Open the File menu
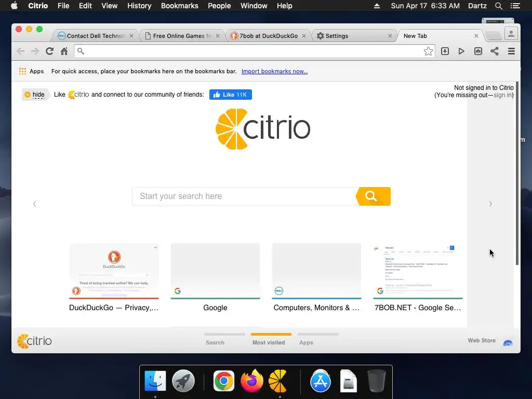 pos(63,6)
